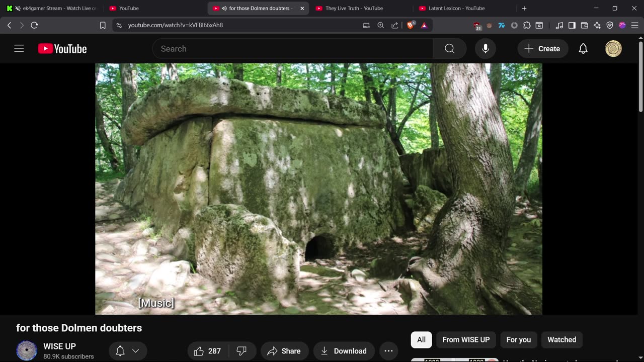Reload the current page
The width and height of the screenshot is (644, 362).
pos(34,25)
